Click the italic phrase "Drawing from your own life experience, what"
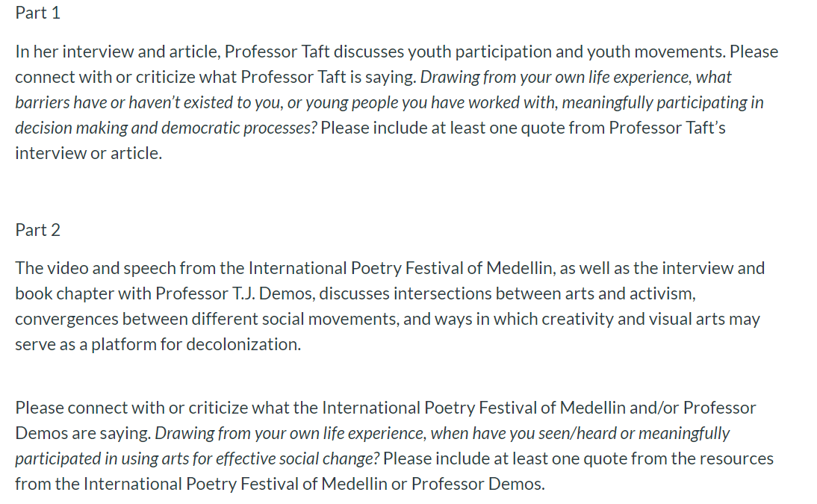 tap(576, 77)
